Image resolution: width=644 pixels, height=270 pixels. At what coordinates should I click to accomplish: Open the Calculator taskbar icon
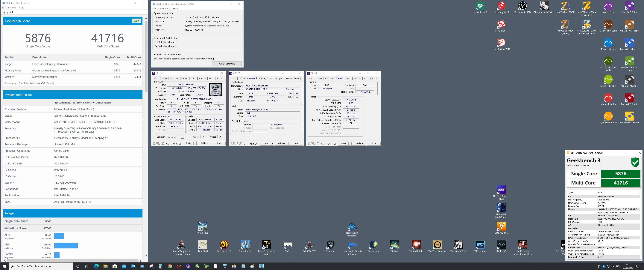click(x=160, y=266)
